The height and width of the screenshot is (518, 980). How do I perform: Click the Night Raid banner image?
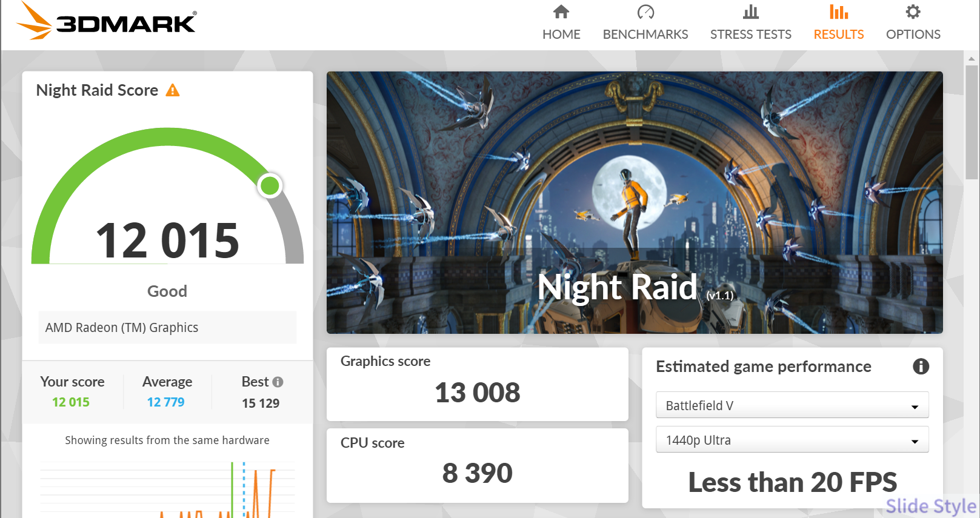[635, 202]
